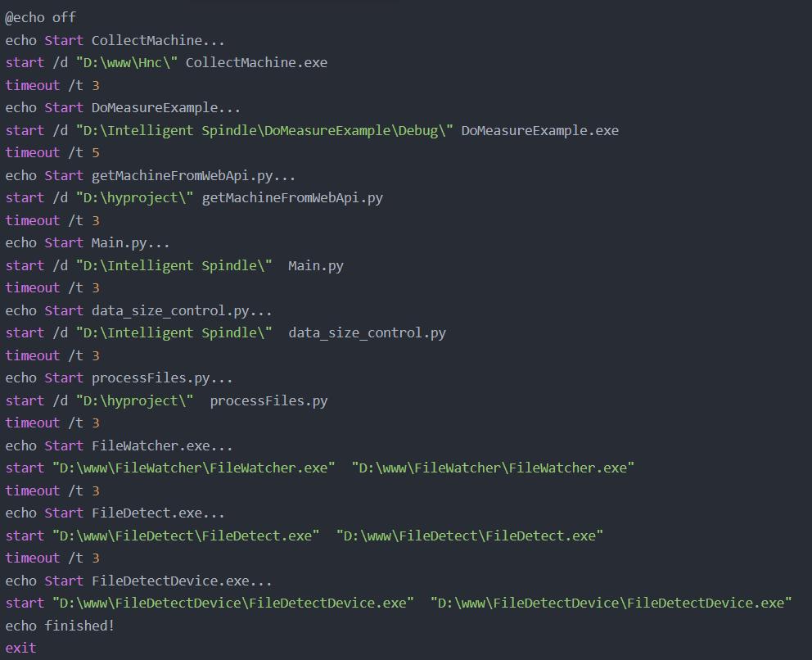Click the 'timeout /t 5' line

pyautogui.click(x=52, y=153)
